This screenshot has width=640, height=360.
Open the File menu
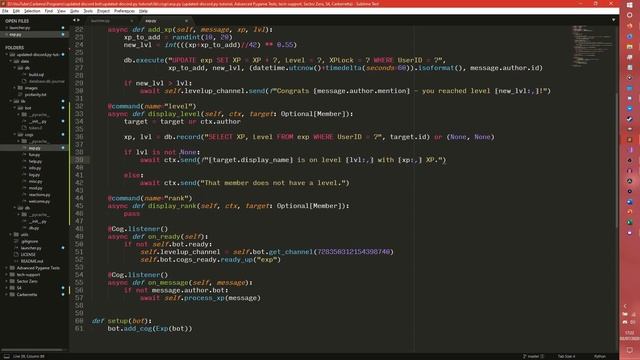click(x=5, y=11)
